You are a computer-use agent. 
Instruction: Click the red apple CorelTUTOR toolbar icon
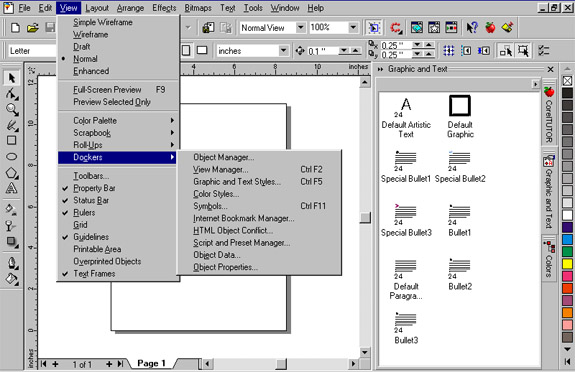click(490, 28)
